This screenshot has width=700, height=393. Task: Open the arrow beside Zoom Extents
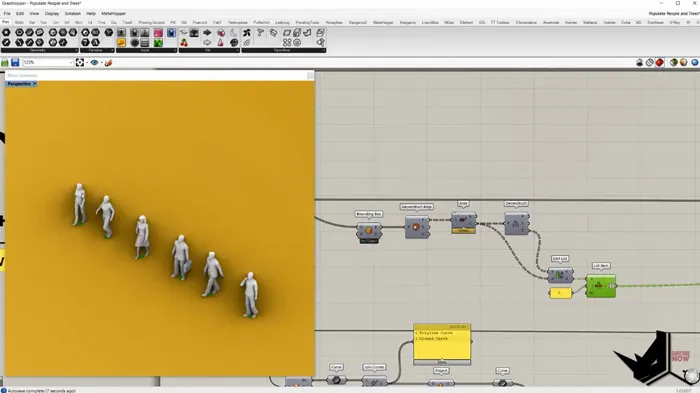(x=87, y=63)
